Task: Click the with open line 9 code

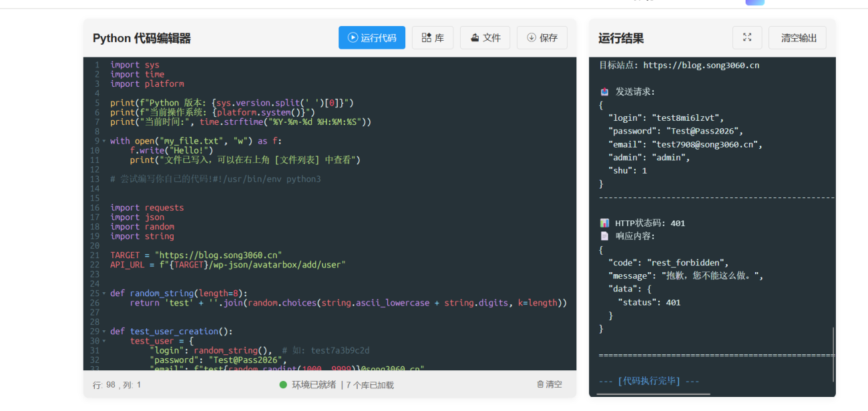Action: (x=196, y=141)
